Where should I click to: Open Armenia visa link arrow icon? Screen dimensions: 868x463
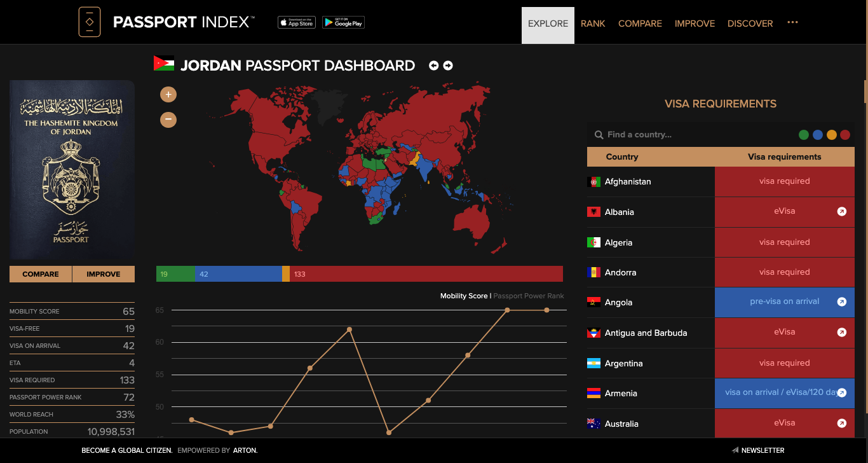[842, 393]
